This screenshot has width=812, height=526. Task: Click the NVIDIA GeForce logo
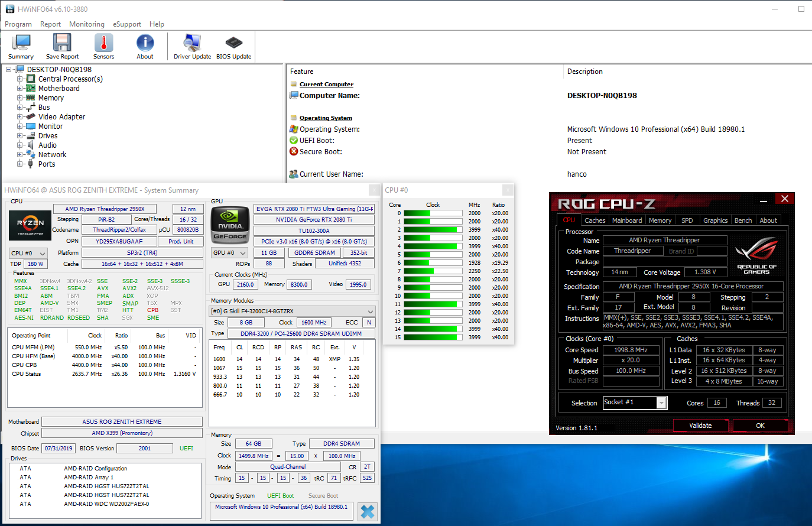tap(230, 224)
